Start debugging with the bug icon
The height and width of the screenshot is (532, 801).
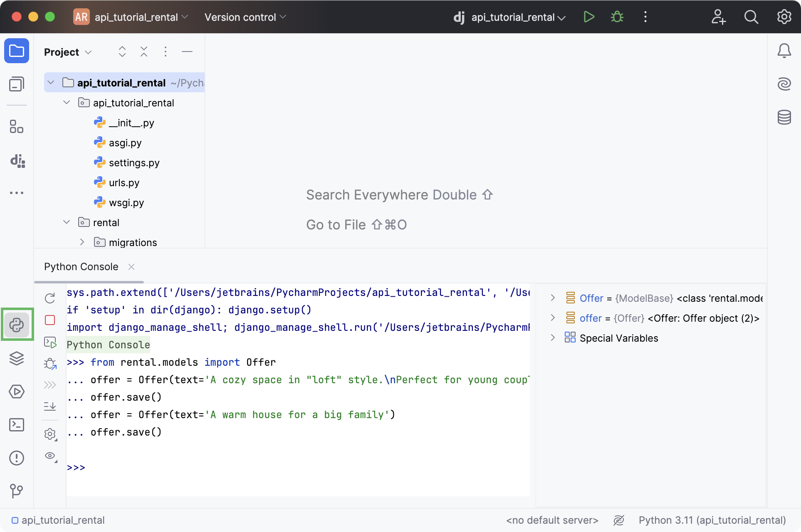coord(617,17)
